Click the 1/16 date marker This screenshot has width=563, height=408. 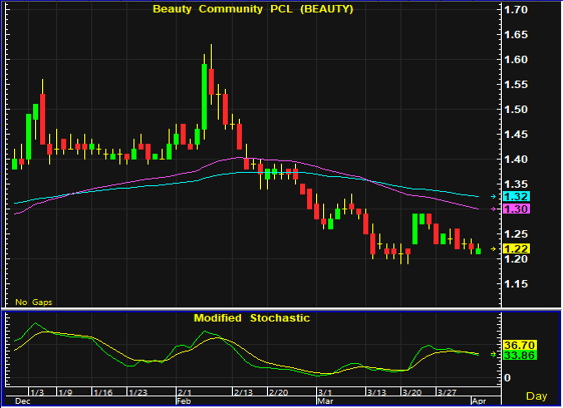(x=103, y=393)
